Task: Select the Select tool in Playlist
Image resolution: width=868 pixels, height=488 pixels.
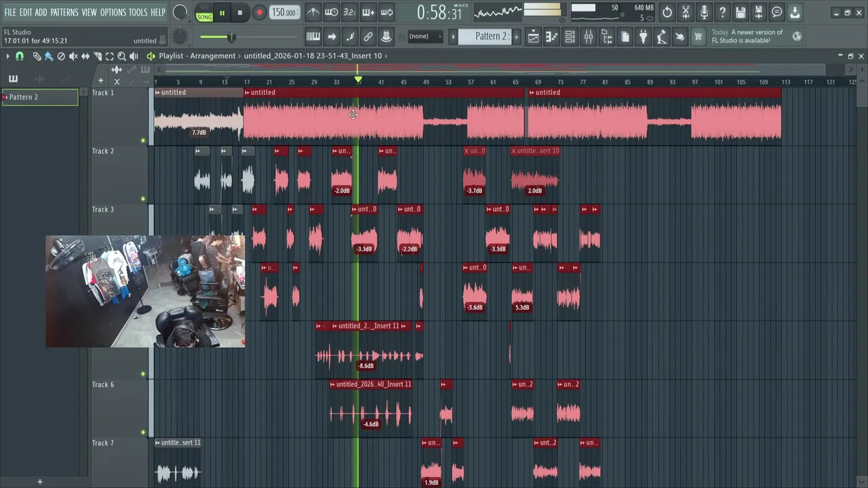Action: pyautogui.click(x=109, y=56)
